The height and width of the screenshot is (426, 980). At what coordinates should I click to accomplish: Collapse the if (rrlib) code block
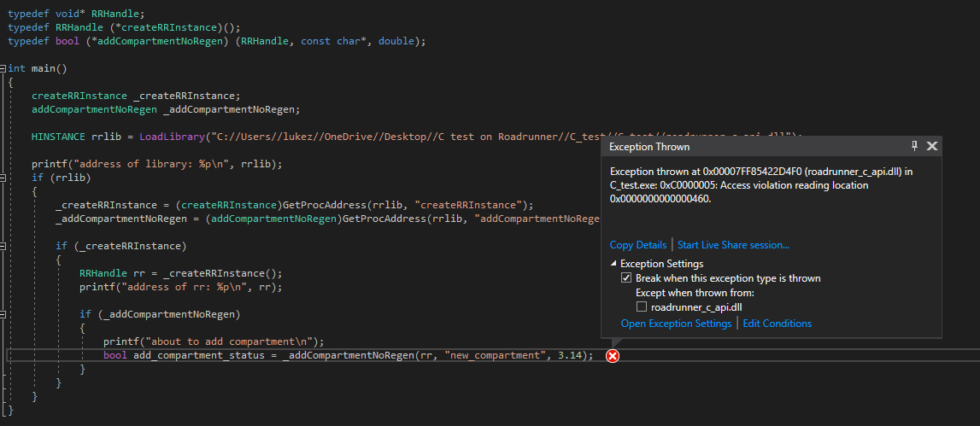[x=3, y=178]
